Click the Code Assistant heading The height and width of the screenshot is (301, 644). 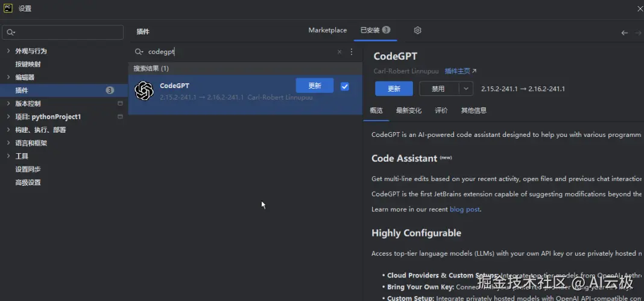point(404,159)
